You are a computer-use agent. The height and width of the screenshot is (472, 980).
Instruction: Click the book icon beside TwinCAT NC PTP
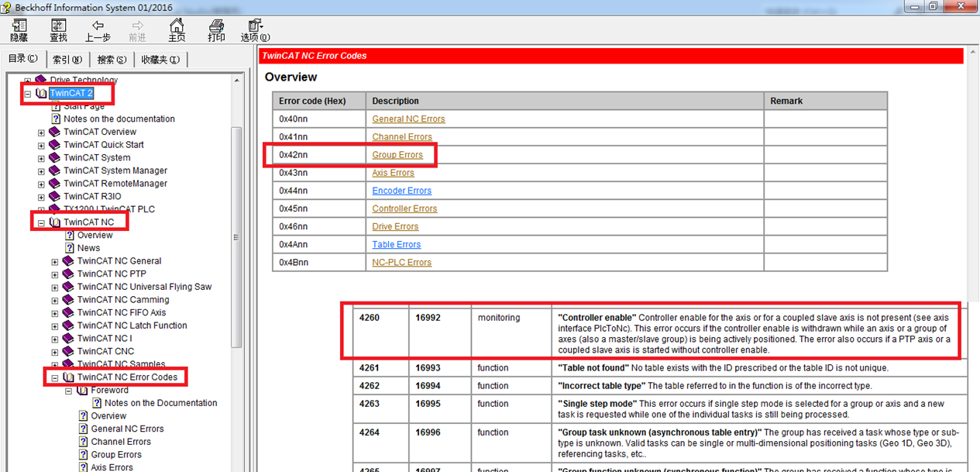click(x=67, y=274)
